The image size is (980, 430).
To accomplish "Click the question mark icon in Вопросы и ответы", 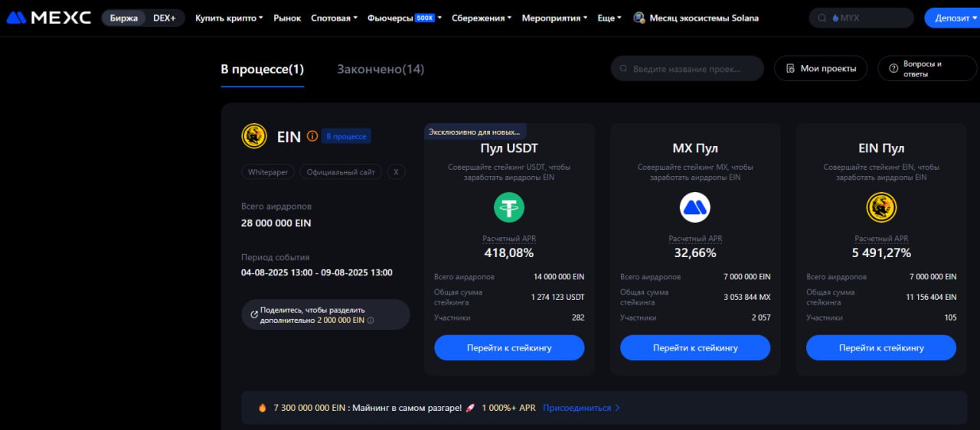I will coord(893,69).
